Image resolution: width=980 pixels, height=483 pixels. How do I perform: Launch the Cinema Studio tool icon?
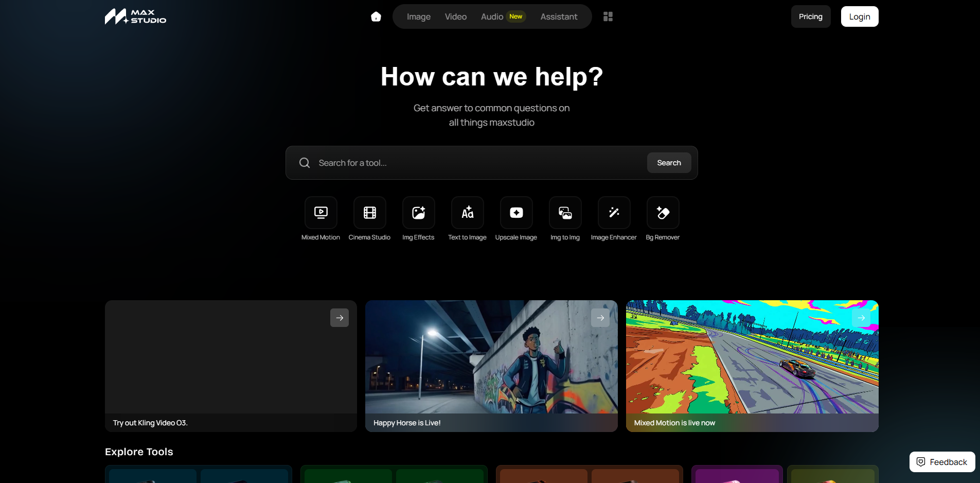pos(370,213)
